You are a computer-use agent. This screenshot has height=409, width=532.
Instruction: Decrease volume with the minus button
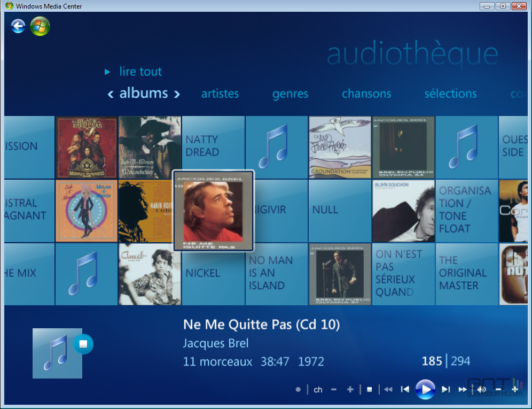[x=498, y=390]
